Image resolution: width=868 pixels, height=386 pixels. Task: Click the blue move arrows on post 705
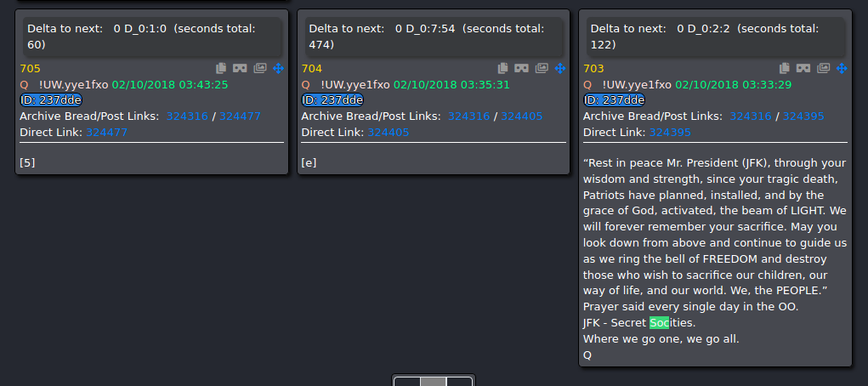[x=279, y=68]
